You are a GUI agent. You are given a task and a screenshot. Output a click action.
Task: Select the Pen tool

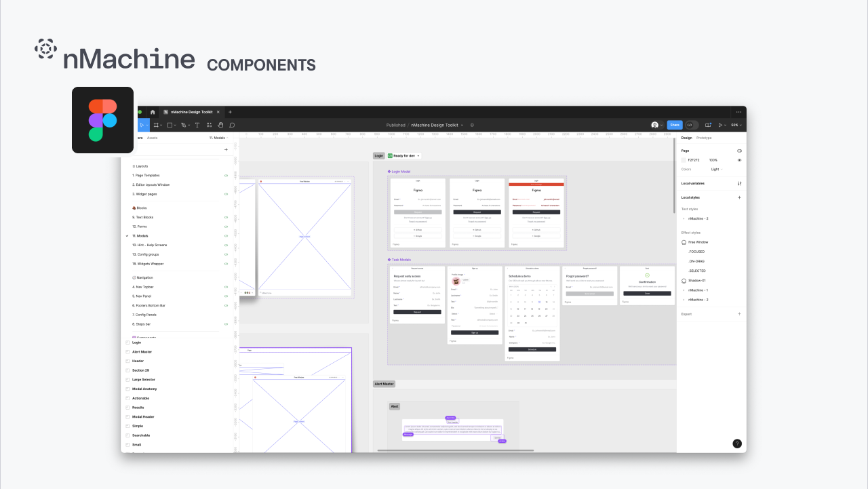tap(184, 125)
